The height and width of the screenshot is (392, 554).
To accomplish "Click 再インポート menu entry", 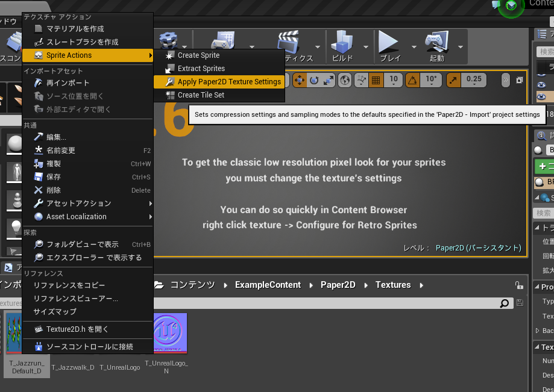I will pyautogui.click(x=87, y=83).
